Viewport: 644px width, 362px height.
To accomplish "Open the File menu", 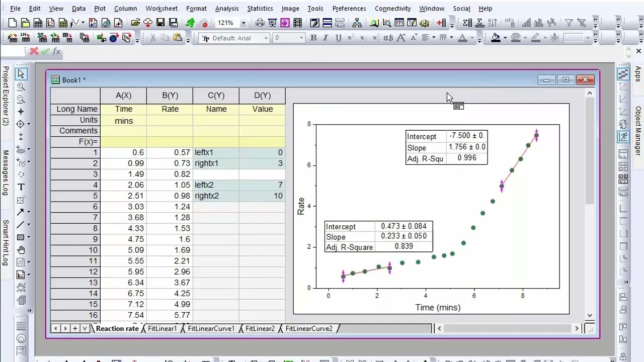I will [x=15, y=9].
